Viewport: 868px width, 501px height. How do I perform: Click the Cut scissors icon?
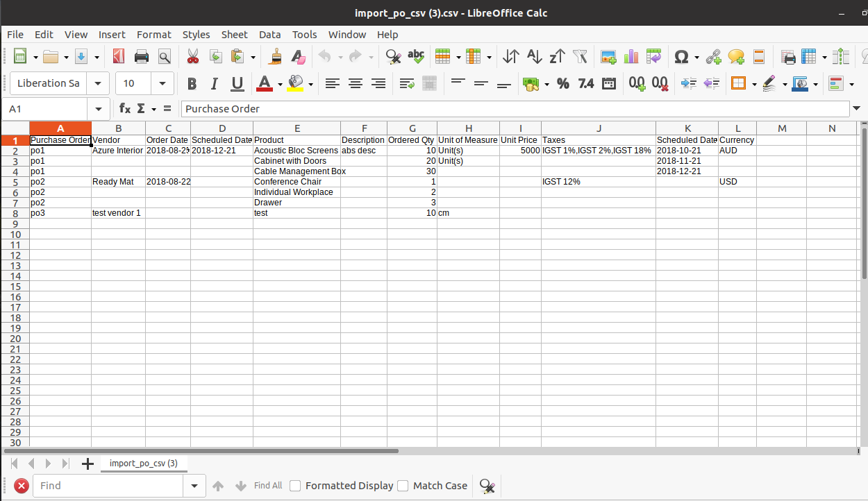(x=193, y=56)
